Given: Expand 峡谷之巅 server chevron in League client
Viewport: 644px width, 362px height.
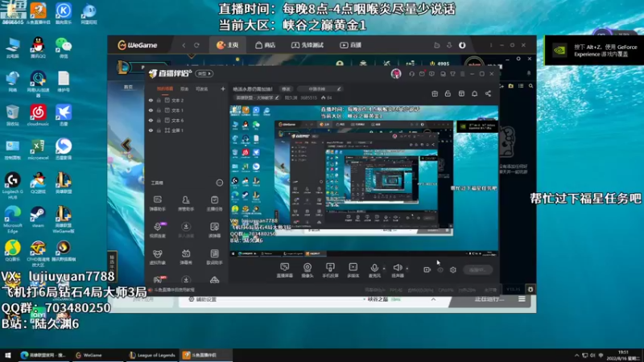Looking at the screenshot, I should 433,299.
